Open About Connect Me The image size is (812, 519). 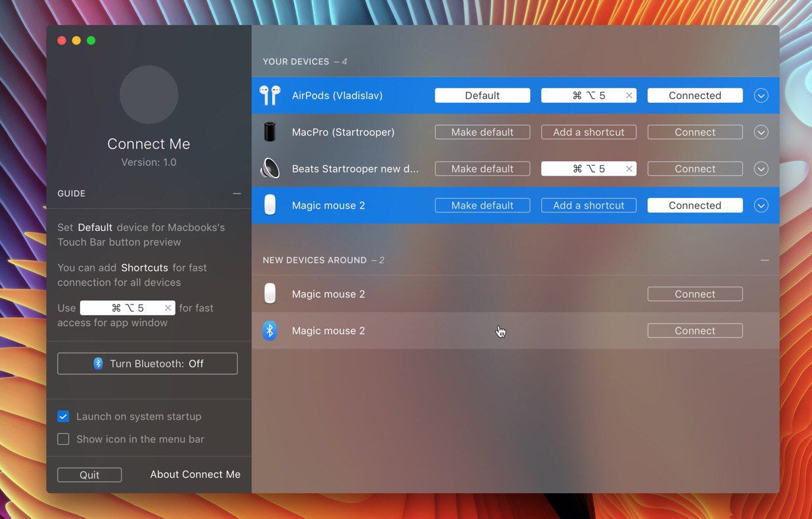tap(195, 475)
